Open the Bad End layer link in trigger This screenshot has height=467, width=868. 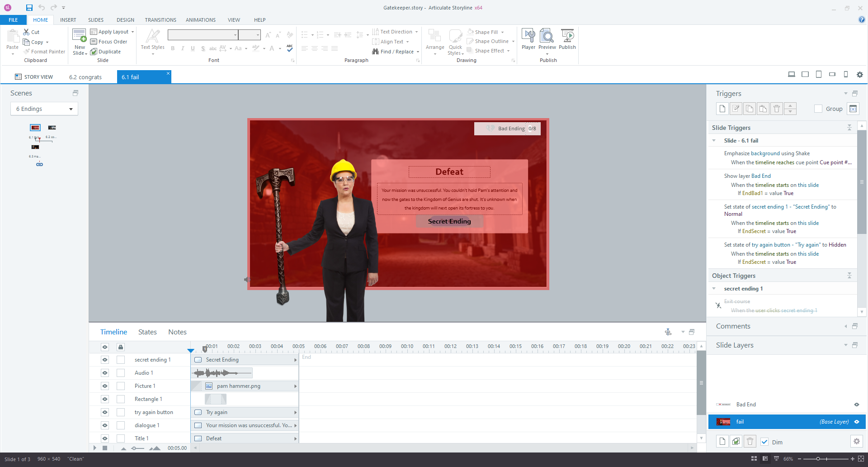[x=761, y=176]
